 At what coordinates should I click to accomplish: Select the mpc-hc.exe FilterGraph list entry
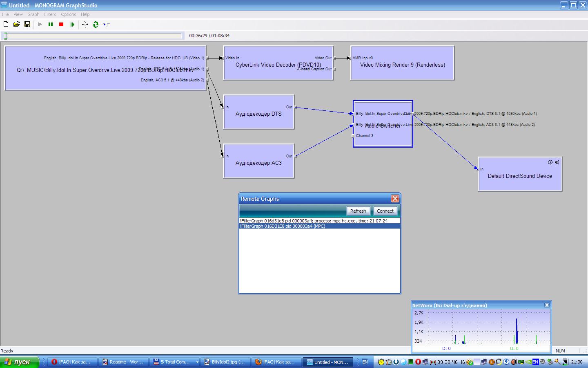tap(314, 221)
